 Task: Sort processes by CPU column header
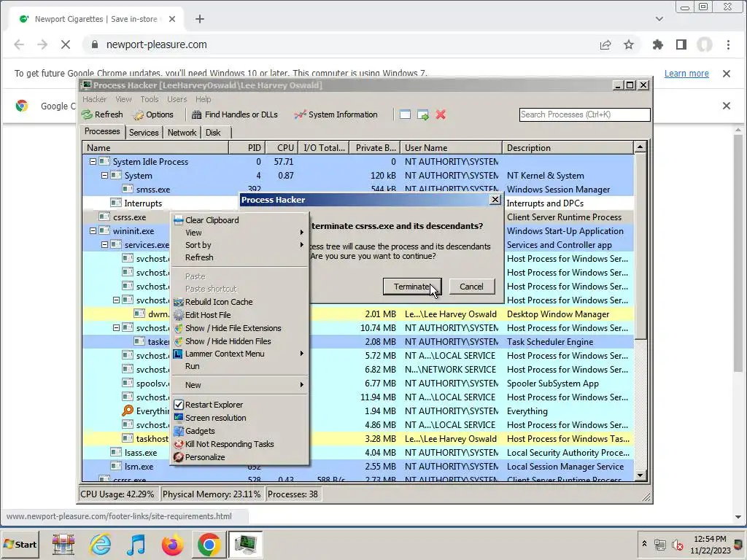(282, 147)
